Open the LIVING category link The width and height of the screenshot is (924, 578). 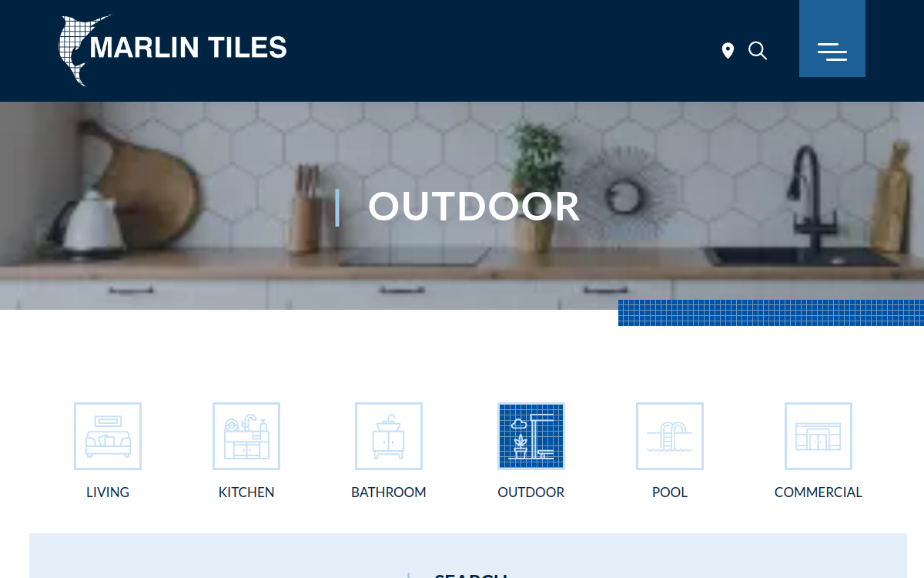[108, 492]
